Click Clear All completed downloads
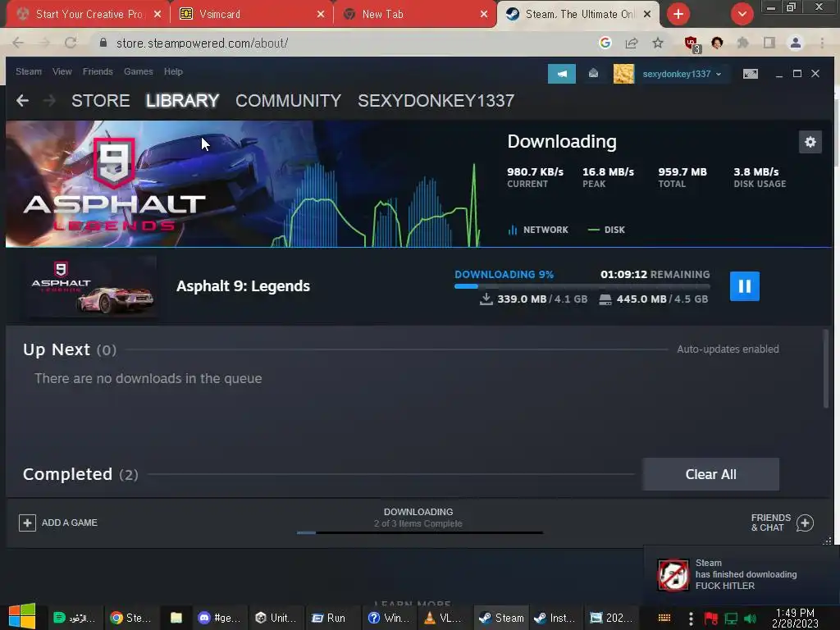 click(711, 474)
